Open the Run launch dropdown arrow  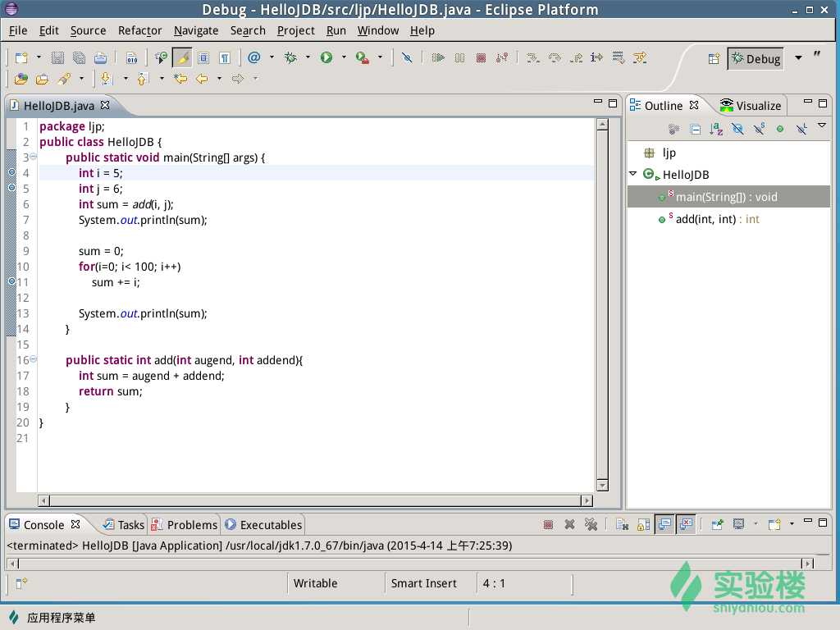click(x=344, y=57)
